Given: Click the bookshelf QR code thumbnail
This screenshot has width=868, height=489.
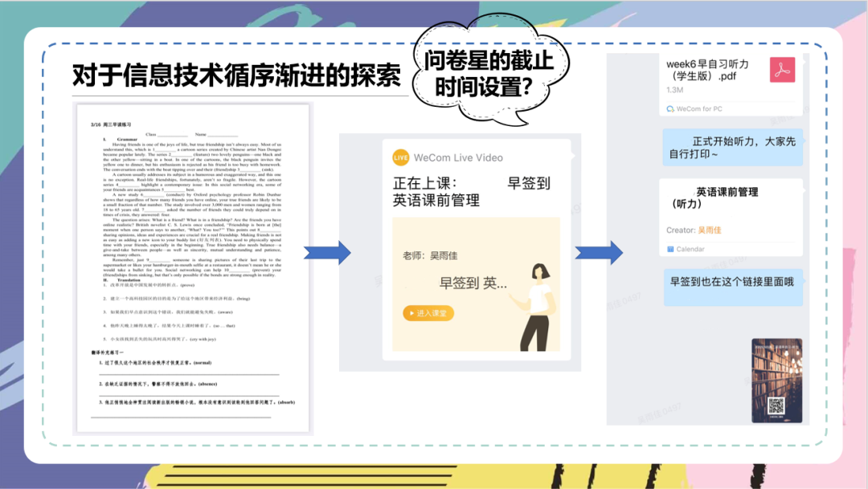Looking at the screenshot, I should point(776,381).
